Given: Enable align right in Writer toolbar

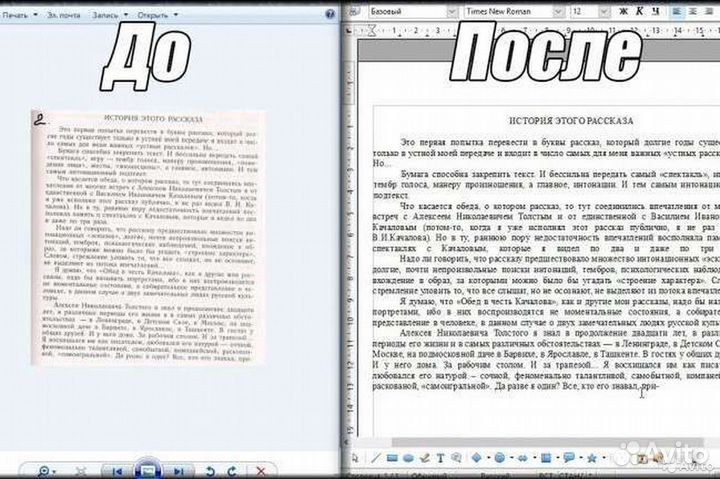Looking at the screenshot, I should click(709, 11).
